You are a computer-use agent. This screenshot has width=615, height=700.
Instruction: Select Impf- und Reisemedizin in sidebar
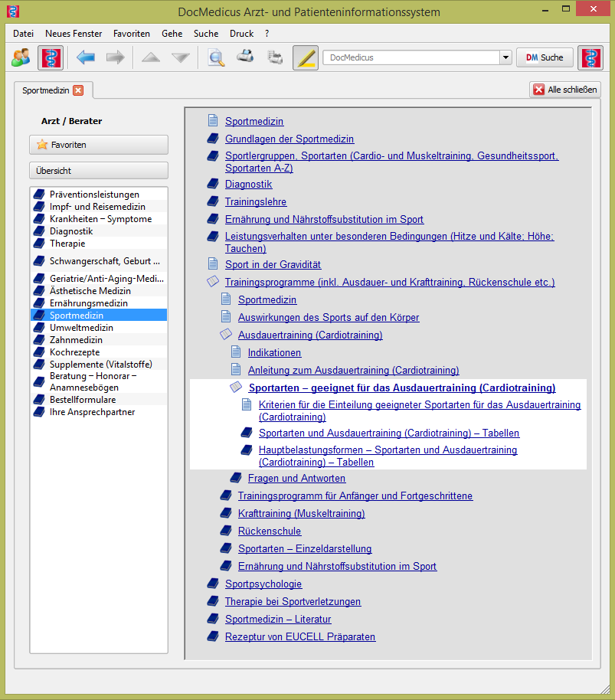(97, 207)
